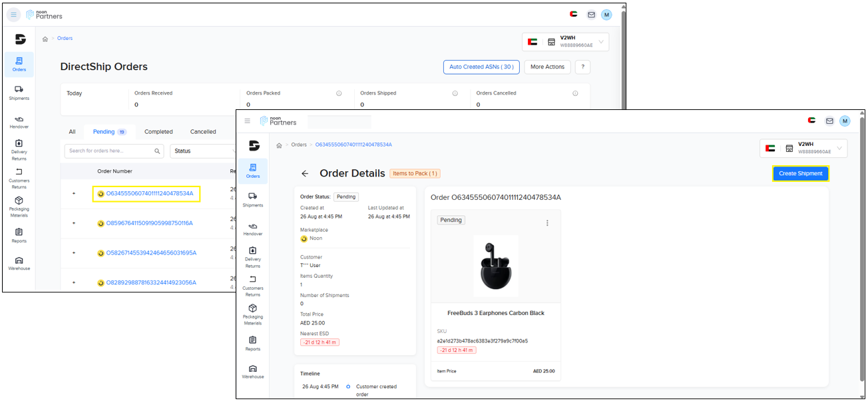868x401 pixels.
Task: Expand the row for order O582671455394246465603​1695A
Action: tap(74, 253)
